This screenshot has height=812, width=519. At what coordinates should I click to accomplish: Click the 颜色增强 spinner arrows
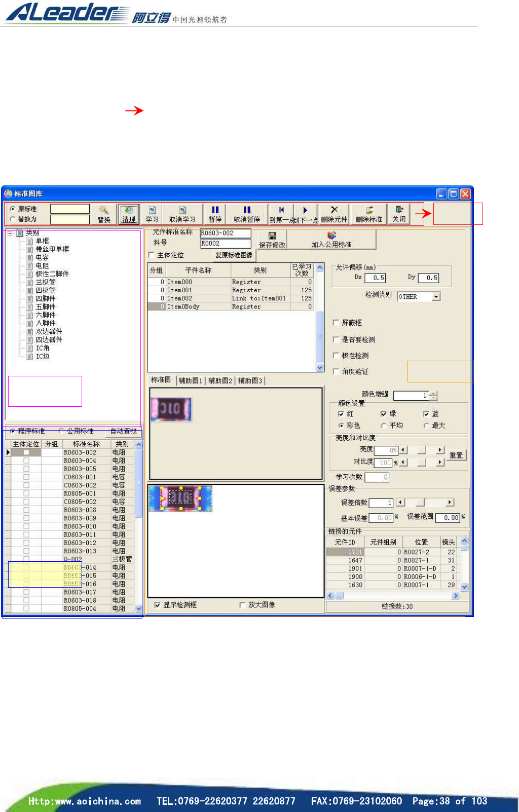(x=433, y=396)
